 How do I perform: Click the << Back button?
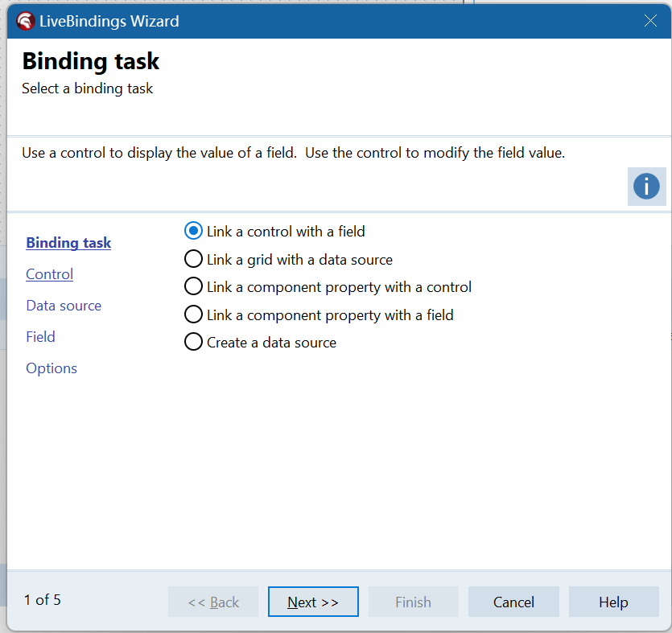coord(213,602)
